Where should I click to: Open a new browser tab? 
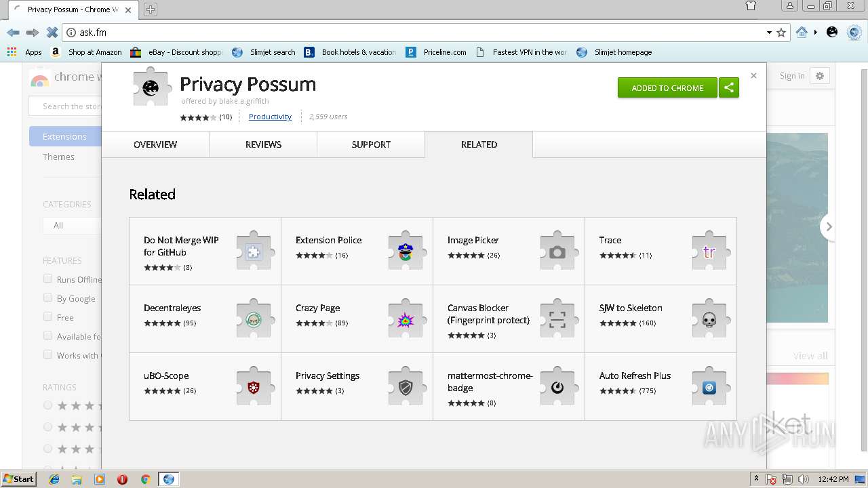click(151, 9)
